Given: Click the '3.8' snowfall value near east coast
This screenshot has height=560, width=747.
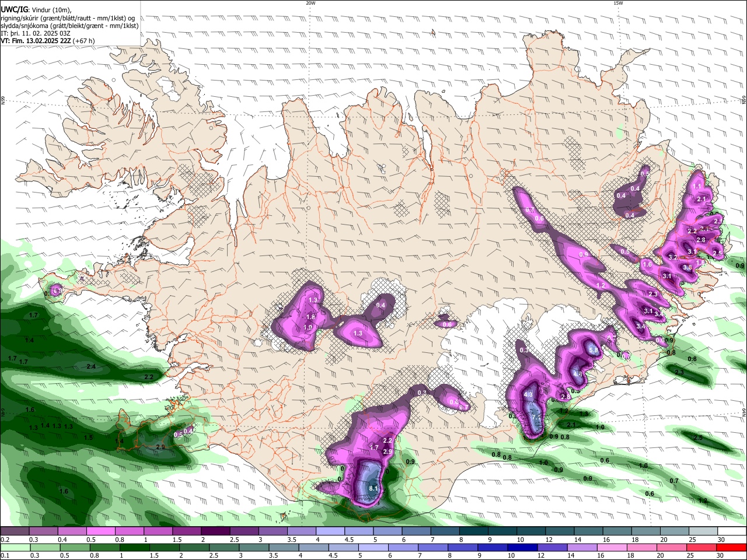Looking at the screenshot, I should (x=687, y=268).
